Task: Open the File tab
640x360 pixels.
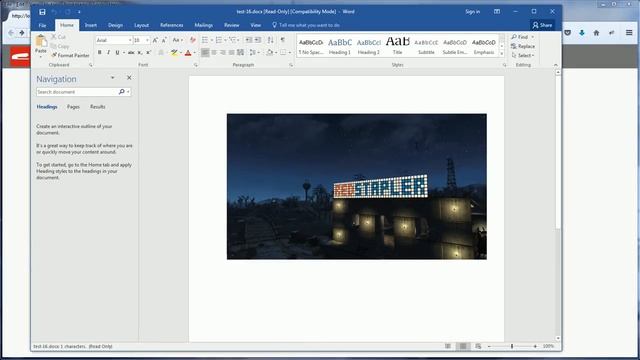Action: click(42, 25)
